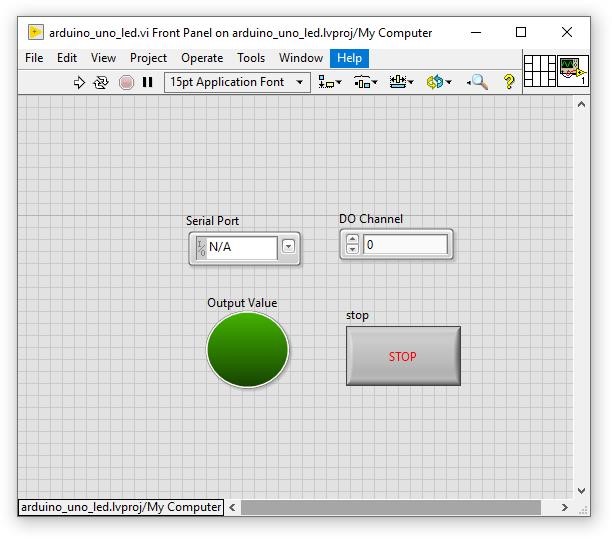Viewport: 612px width, 539px height.
Task: Open the Search magnifier tool
Action: pos(478,82)
